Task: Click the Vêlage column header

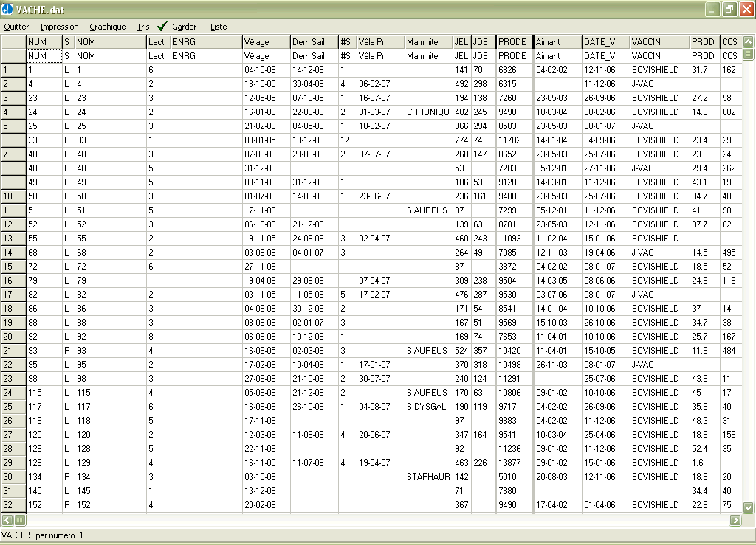Action: tap(266, 42)
